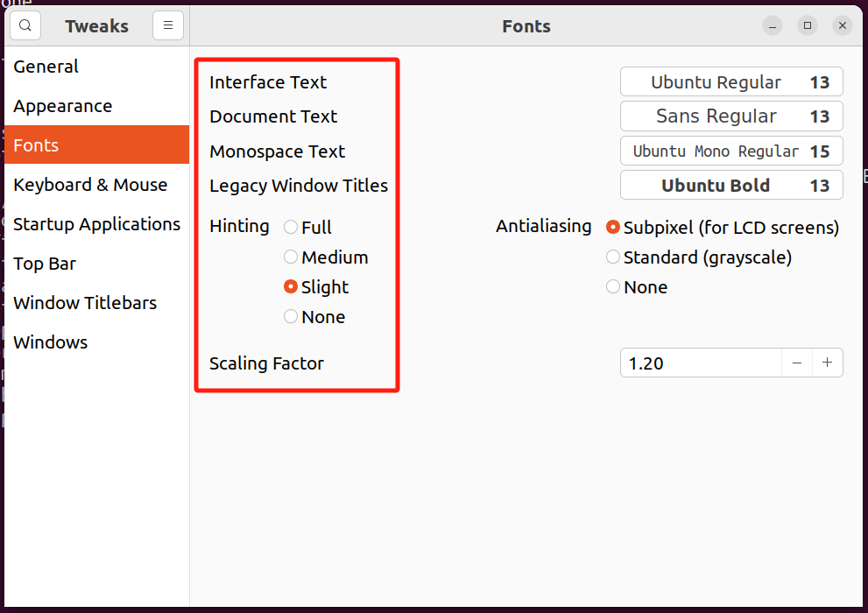This screenshot has width=868, height=613.
Task: Open the hamburger menu button
Action: (x=168, y=25)
